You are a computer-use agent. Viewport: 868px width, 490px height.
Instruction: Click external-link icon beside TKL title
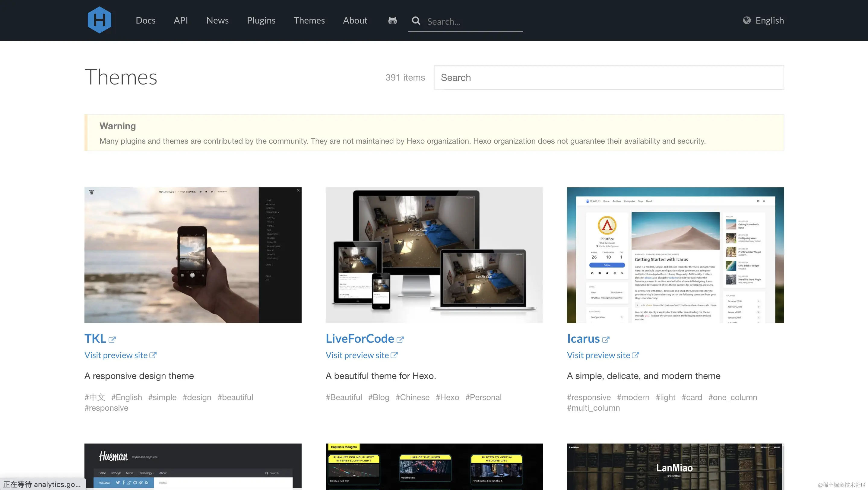tap(112, 339)
